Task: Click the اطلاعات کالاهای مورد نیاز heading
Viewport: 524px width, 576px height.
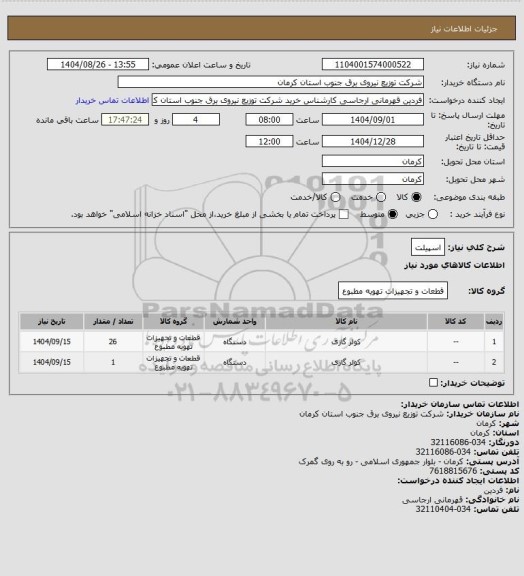Action: coord(454,265)
